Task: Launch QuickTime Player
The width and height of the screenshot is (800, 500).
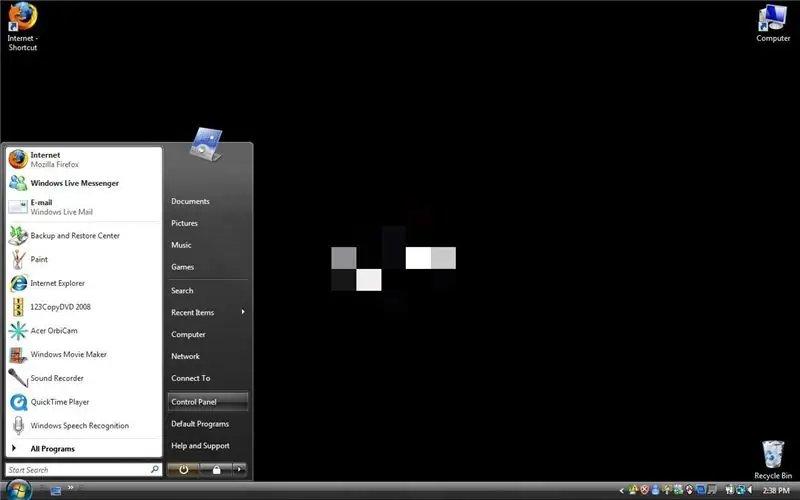Action: (84, 402)
